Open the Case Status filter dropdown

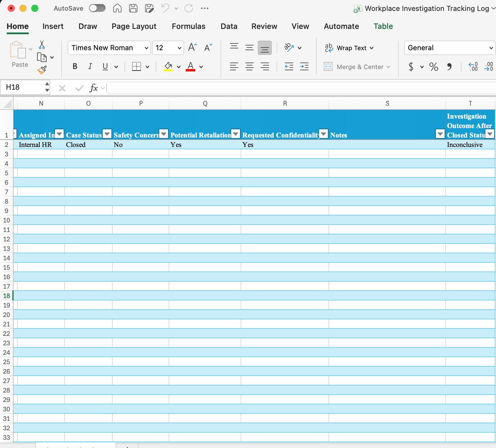107,134
